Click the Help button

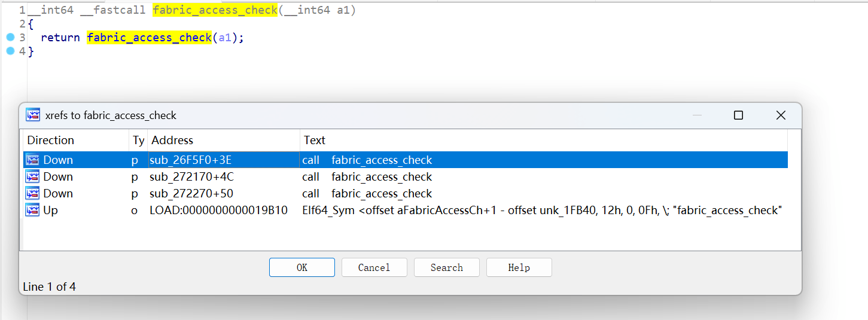(519, 267)
